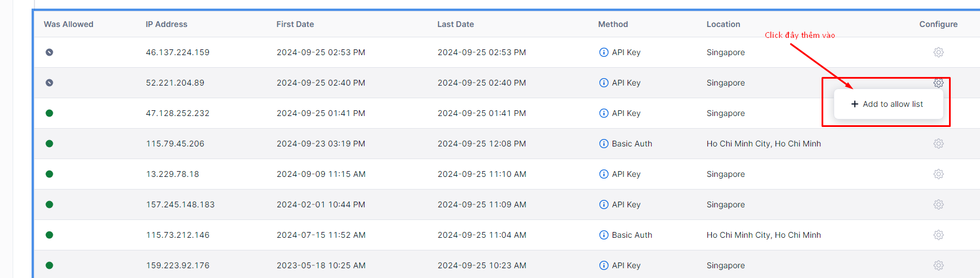980x278 pixels.
Task: Sort by IP Address column header
Action: [166, 24]
